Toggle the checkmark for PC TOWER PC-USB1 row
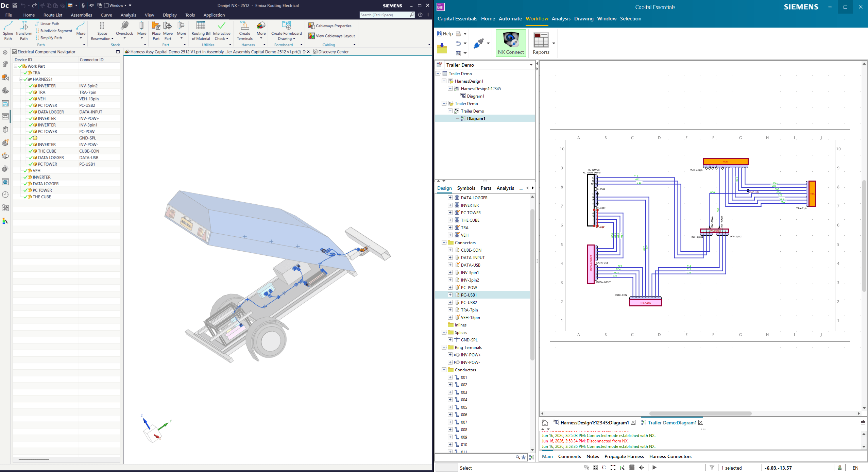The width and height of the screenshot is (868, 472). (31, 164)
